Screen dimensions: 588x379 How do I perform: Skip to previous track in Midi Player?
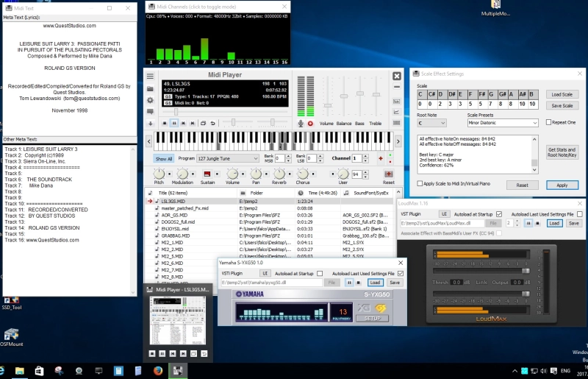[183, 123]
